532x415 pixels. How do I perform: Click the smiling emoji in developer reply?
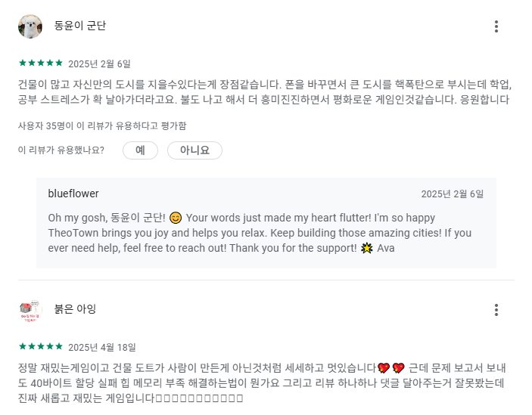coord(176,218)
